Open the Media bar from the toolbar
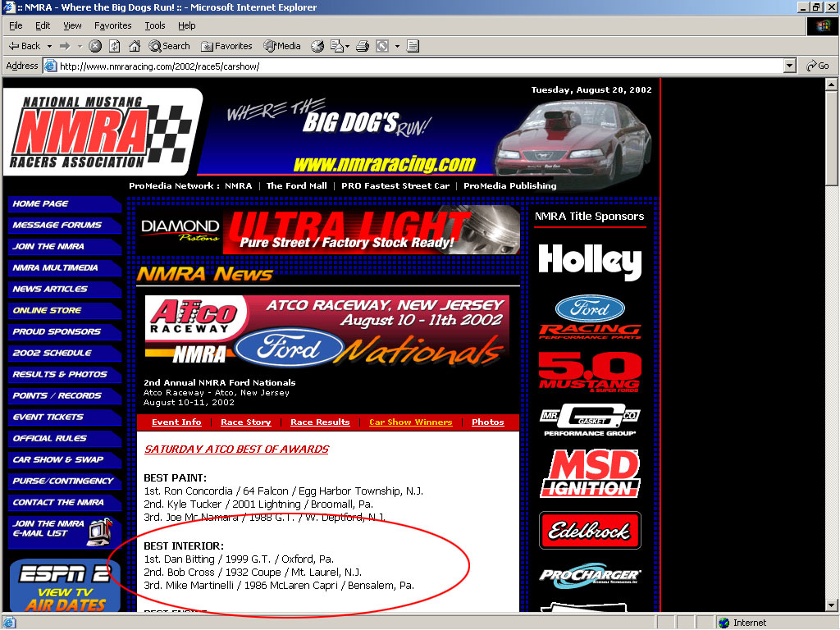The image size is (840, 630). coord(282,46)
